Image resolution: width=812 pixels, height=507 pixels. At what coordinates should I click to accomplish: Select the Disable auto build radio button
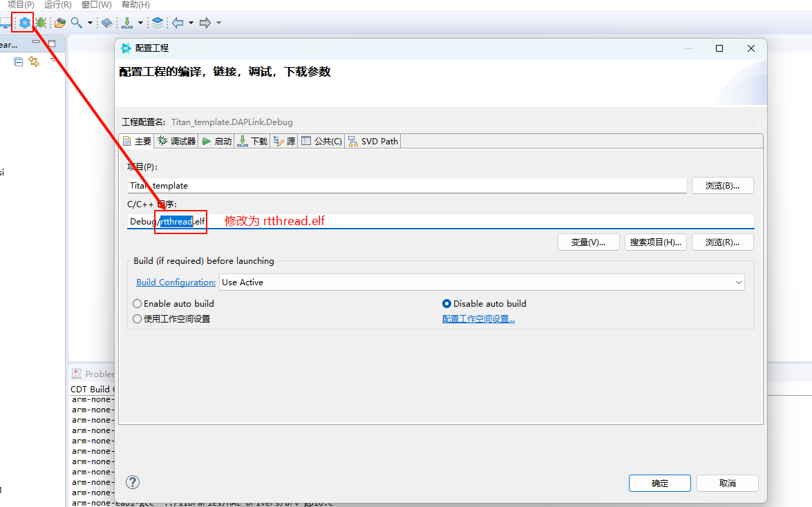click(446, 303)
